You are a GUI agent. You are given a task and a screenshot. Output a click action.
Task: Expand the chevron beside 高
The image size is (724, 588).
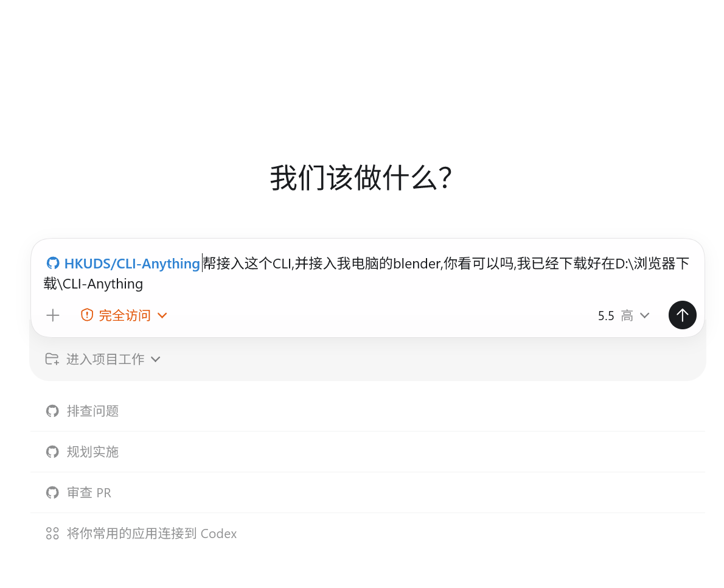click(x=644, y=315)
